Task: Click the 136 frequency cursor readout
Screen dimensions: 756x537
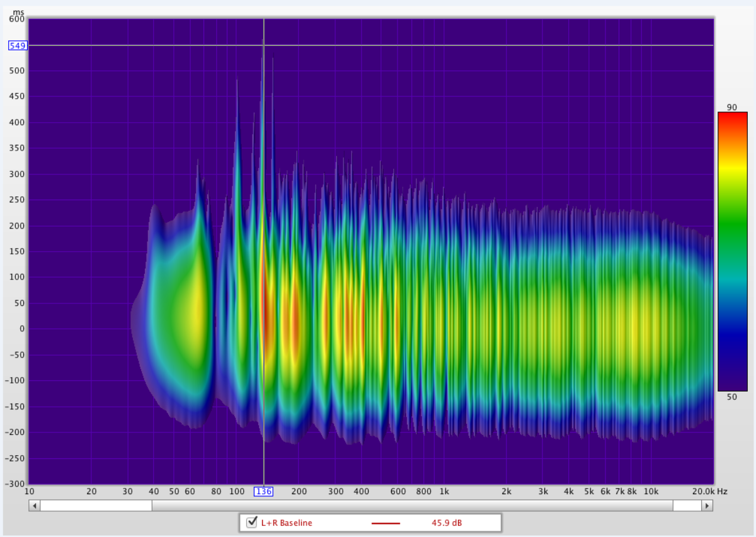Action: pyautogui.click(x=263, y=491)
